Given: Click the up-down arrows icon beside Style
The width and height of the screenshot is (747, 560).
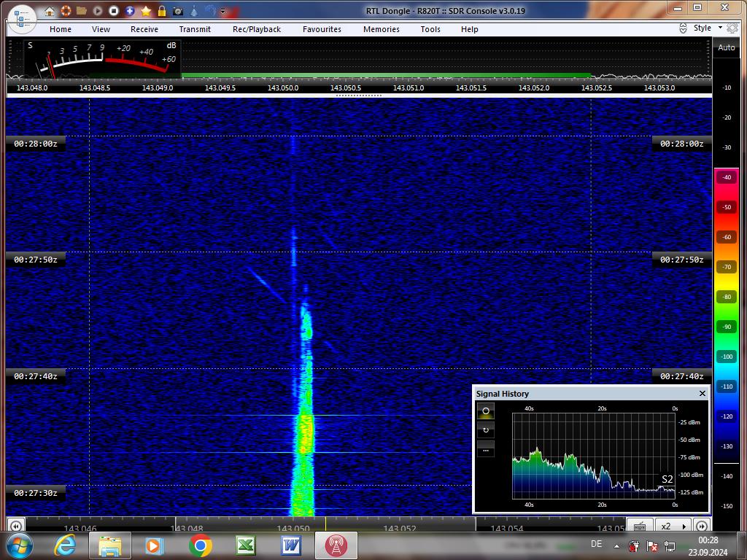Looking at the screenshot, I should [x=683, y=28].
